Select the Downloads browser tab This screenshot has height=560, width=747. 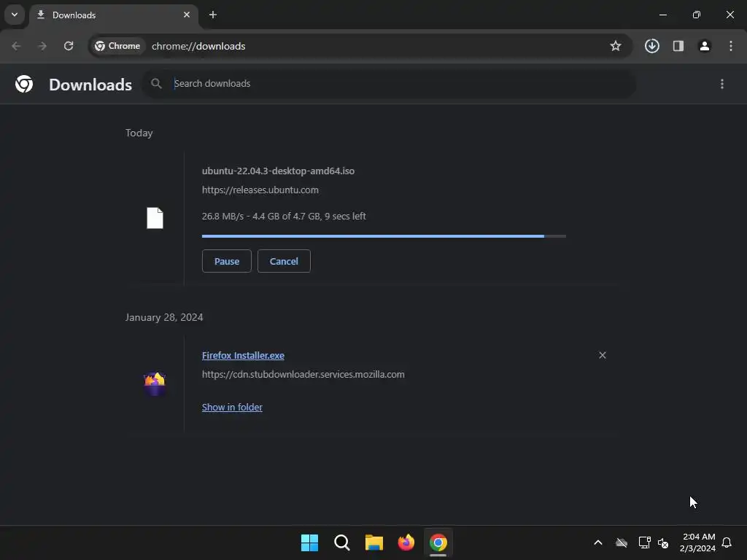[114, 15]
